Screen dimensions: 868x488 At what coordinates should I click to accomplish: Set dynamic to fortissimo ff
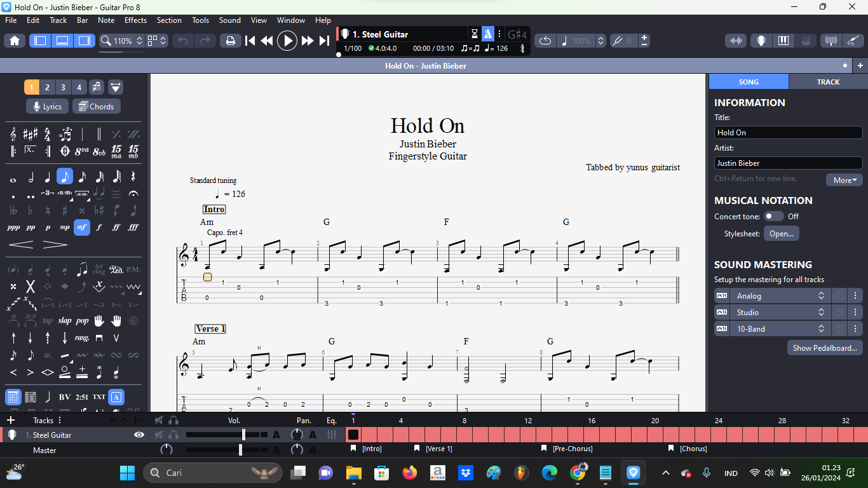(x=116, y=227)
